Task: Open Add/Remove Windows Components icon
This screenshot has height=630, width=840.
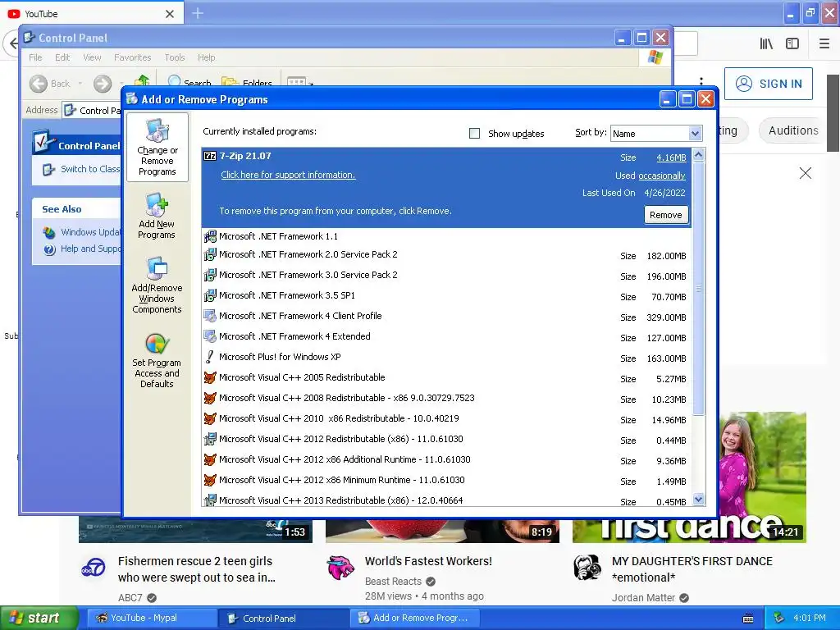Action: point(157,285)
